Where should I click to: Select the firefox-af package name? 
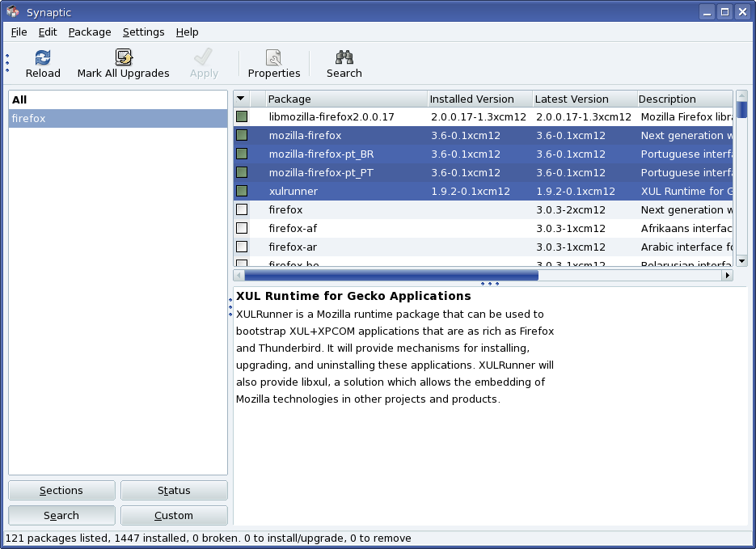(x=293, y=229)
